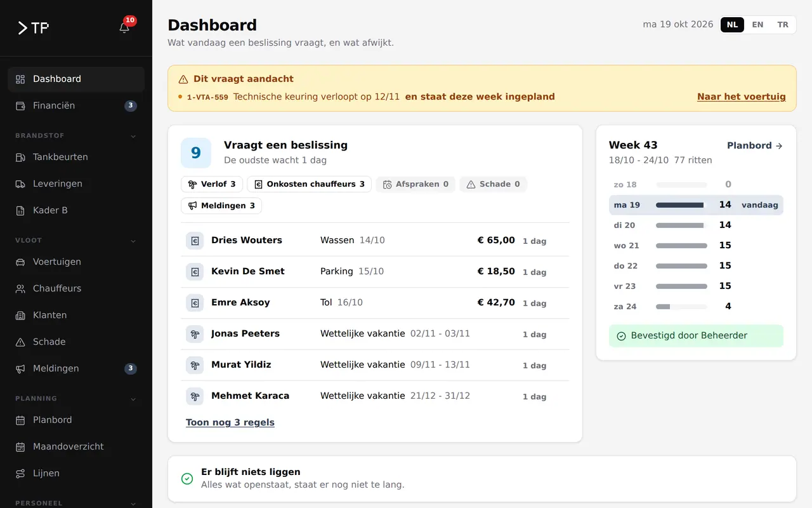Open the Voertuigen car icon item

pyautogui.click(x=76, y=262)
